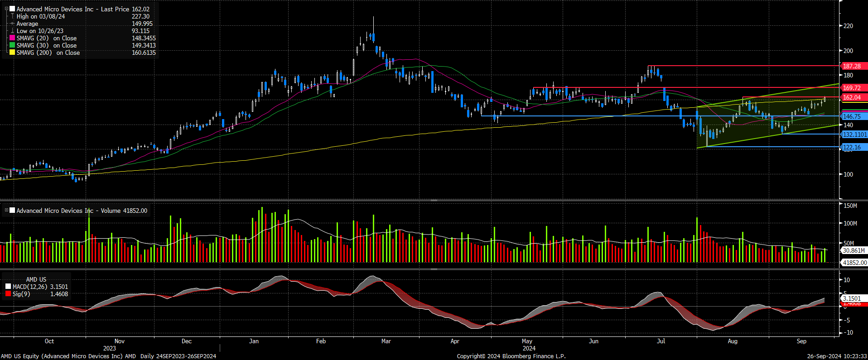Viewport: 868px width, 360px height.
Task: Open the red Sig(9) color swatch
Action: 8,294
